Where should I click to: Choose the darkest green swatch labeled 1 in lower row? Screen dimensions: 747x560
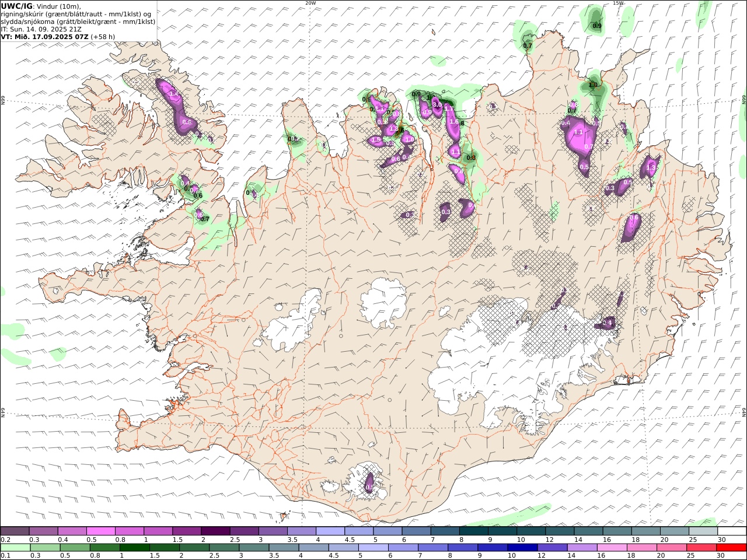(135, 548)
